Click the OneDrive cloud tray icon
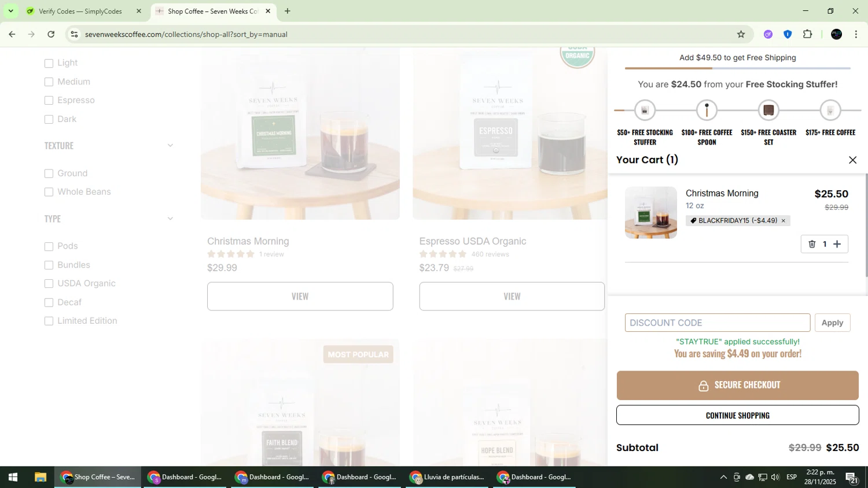 [x=749, y=477]
